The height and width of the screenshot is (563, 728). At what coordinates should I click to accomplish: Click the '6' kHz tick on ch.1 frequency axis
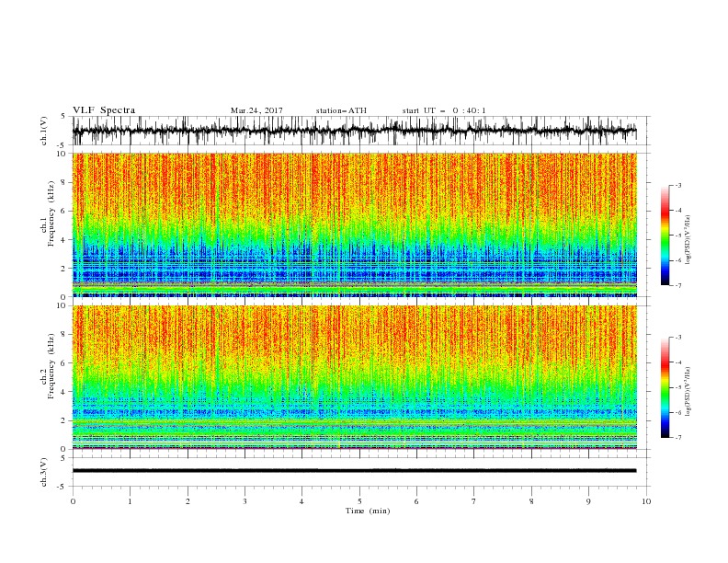click(63, 211)
